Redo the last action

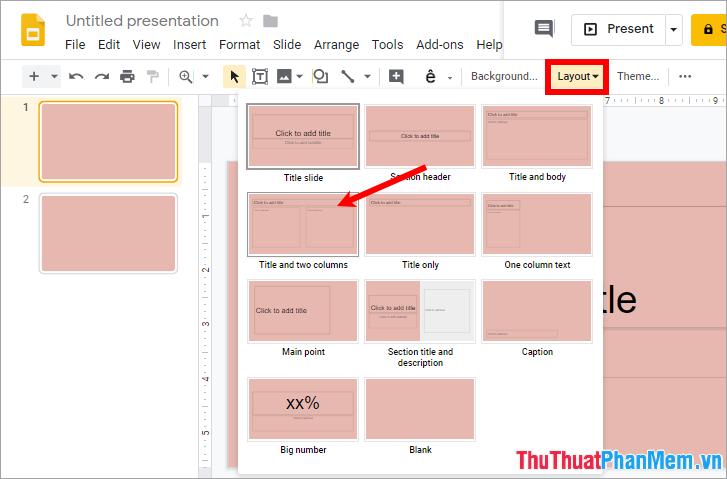(x=102, y=77)
